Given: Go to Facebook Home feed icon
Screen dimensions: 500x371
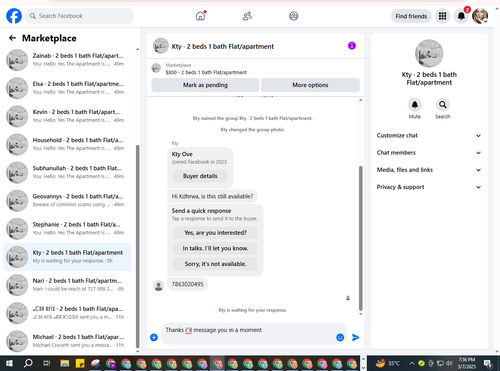Looking at the screenshot, I should (x=200, y=16).
